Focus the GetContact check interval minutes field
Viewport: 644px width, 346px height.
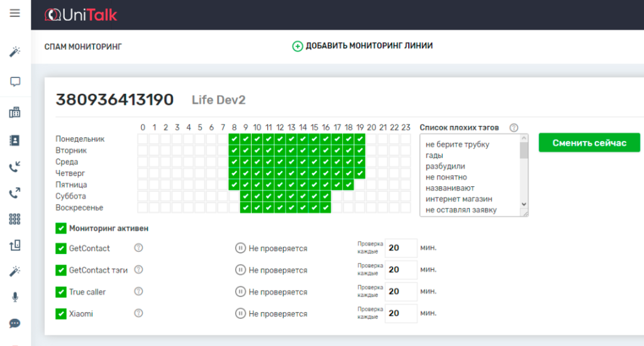coord(401,248)
